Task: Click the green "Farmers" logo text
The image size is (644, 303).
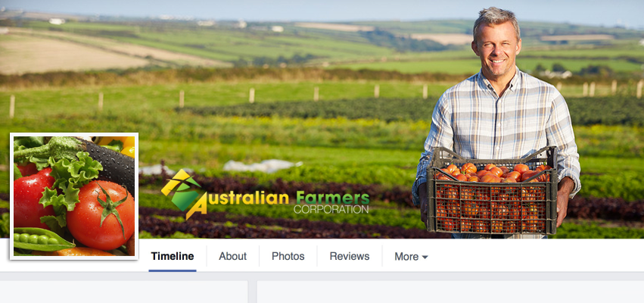Action: tap(333, 198)
